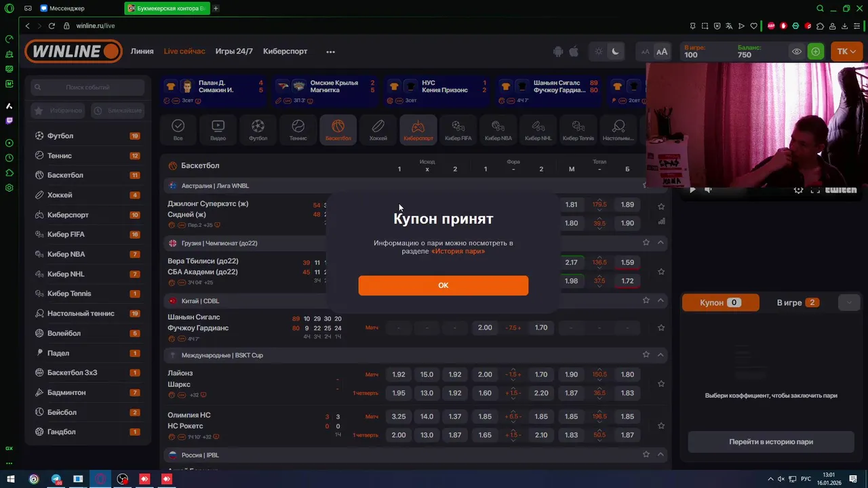
Task: Open Opera sidebar settings gear
Action: 9,188
